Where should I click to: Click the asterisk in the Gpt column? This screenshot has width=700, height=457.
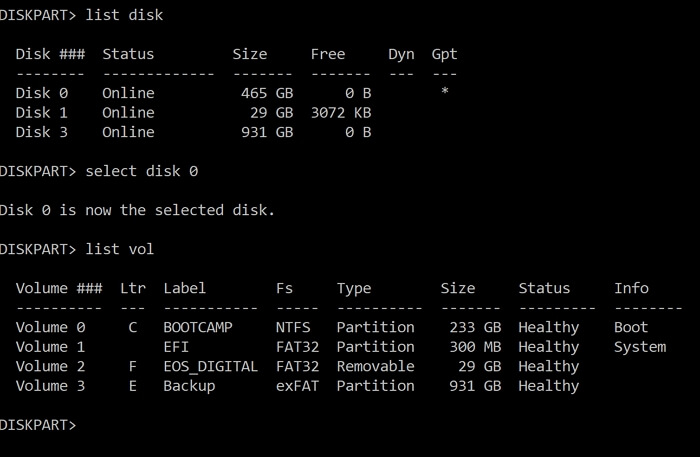(445, 93)
